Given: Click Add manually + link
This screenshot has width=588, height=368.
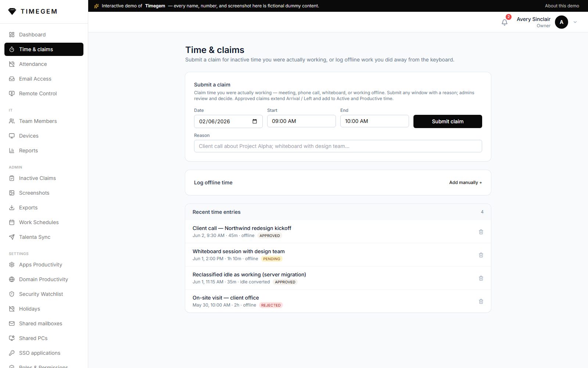Looking at the screenshot, I should coord(465,183).
